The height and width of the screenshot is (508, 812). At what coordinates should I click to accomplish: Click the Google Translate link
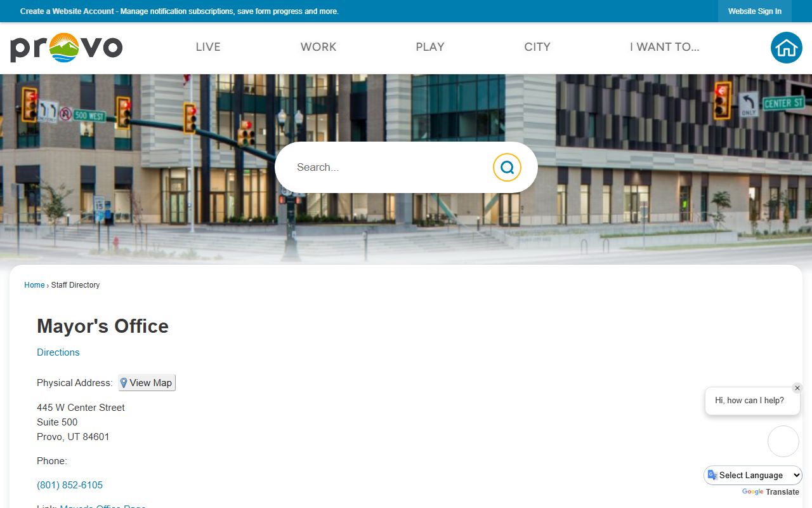tap(770, 492)
